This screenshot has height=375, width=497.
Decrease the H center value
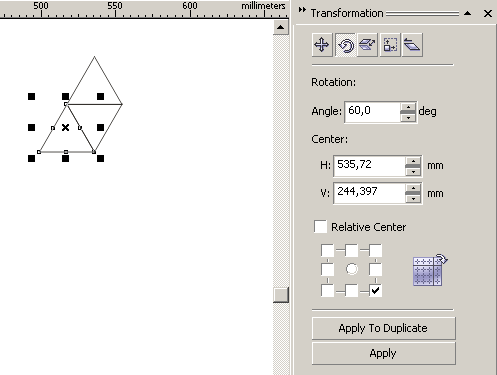pos(413,171)
